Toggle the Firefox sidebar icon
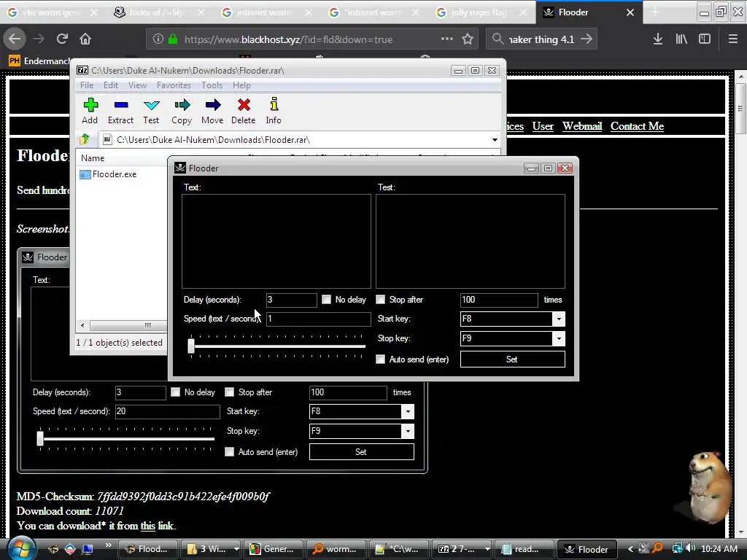 coord(705,39)
